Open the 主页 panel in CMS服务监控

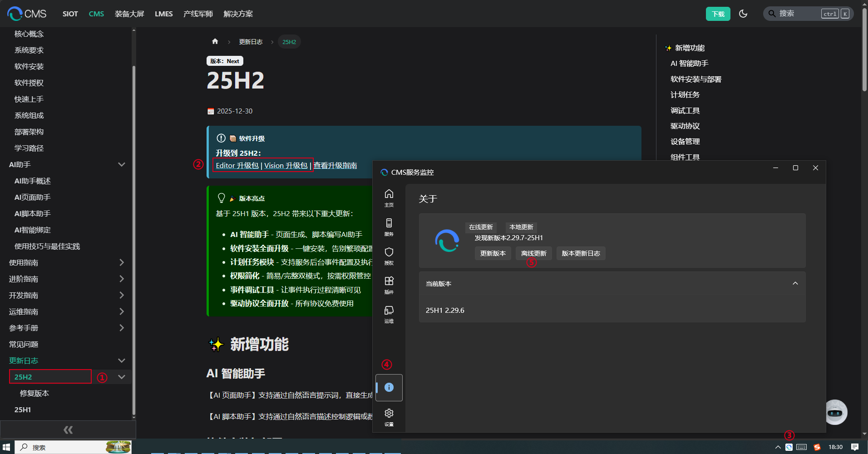pos(389,197)
